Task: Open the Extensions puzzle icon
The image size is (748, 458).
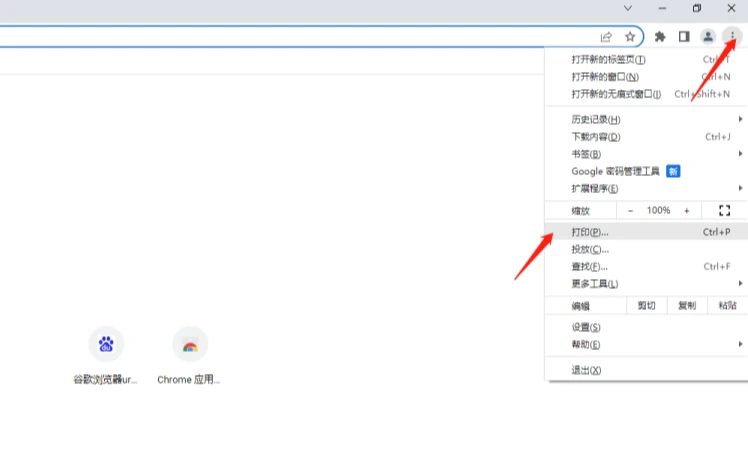Action: [660, 36]
